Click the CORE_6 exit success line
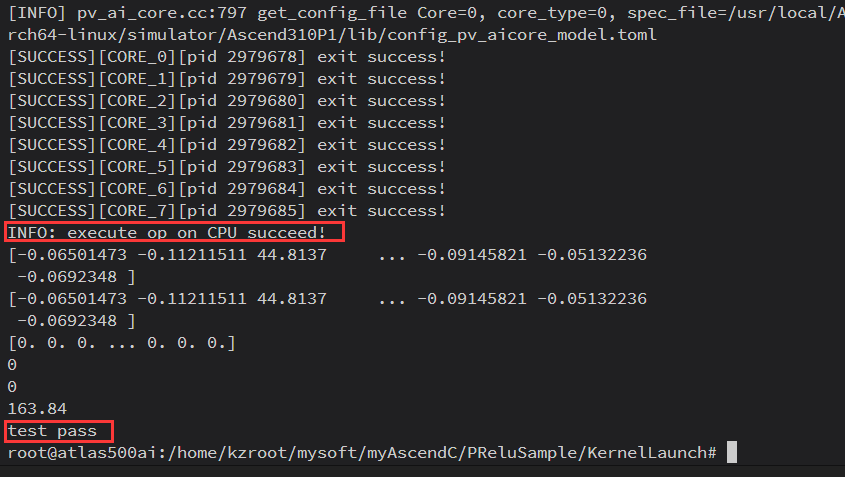Image resolution: width=845 pixels, height=477 pixels. point(226,189)
